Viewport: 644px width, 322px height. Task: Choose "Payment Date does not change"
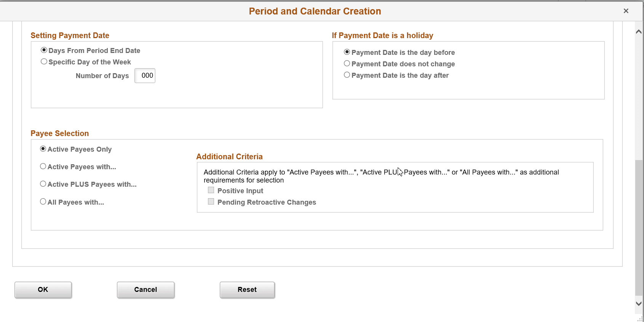347,63
